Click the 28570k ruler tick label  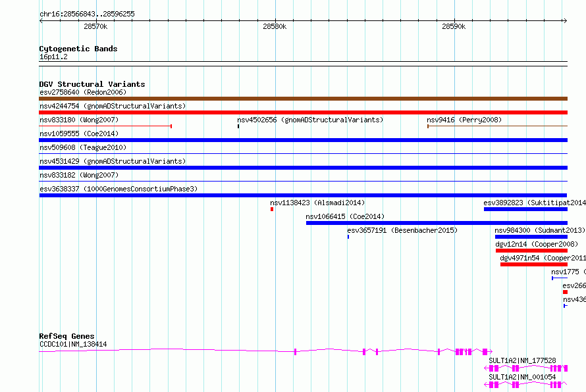pyautogui.click(x=95, y=26)
